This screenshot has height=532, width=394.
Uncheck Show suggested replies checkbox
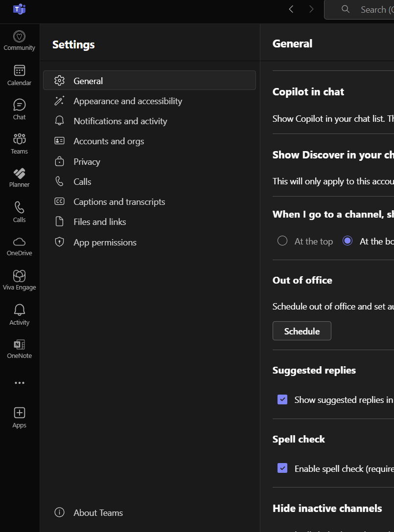282,399
